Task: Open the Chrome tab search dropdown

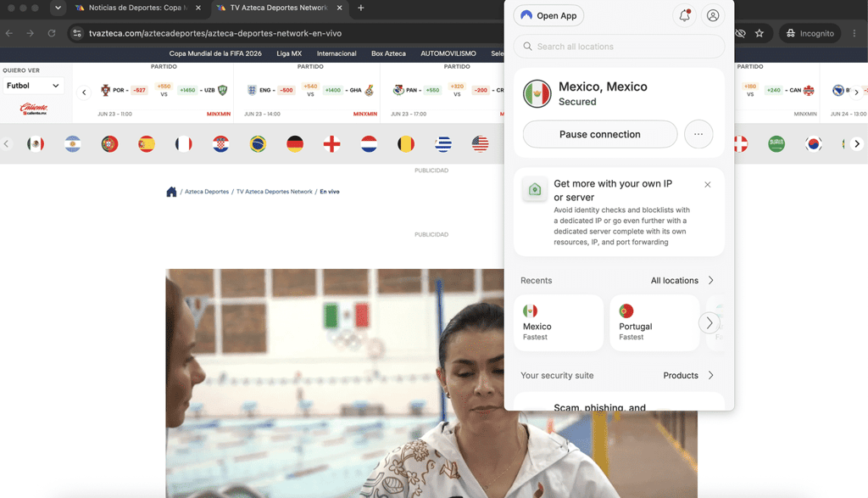Action: (x=58, y=8)
